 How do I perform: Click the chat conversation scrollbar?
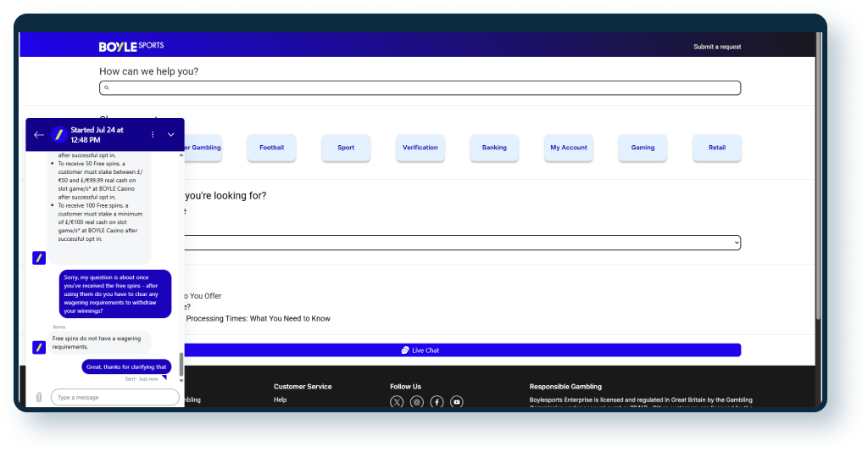(181, 365)
